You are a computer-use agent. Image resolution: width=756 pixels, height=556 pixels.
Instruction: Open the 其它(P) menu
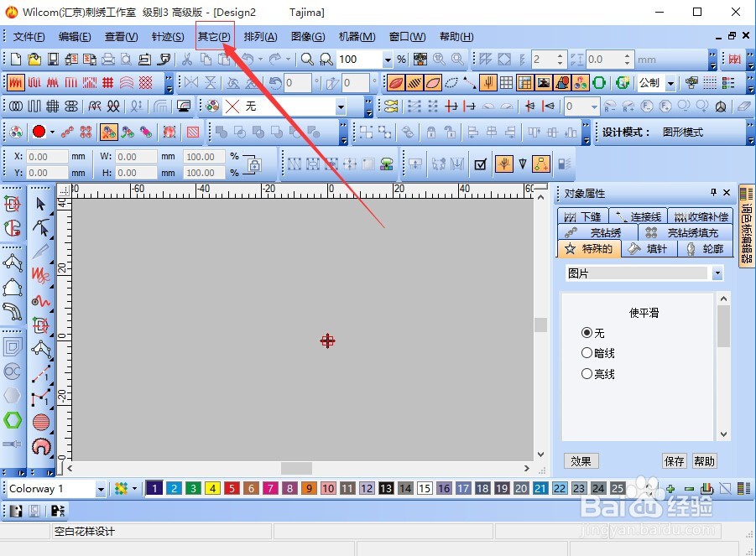point(214,37)
